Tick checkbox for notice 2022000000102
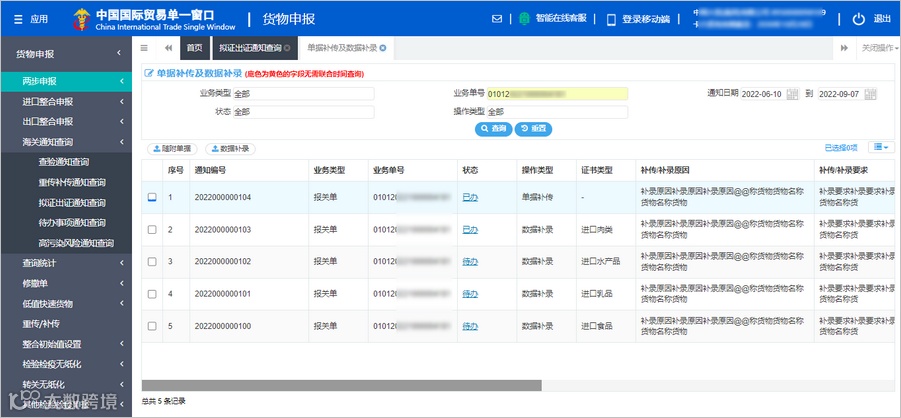901x418 pixels. 152,262
